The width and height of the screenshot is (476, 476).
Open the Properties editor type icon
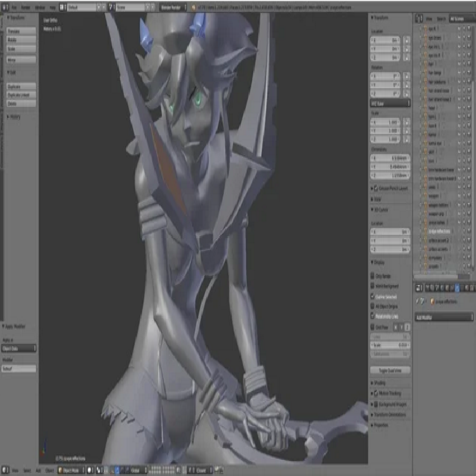(419, 287)
